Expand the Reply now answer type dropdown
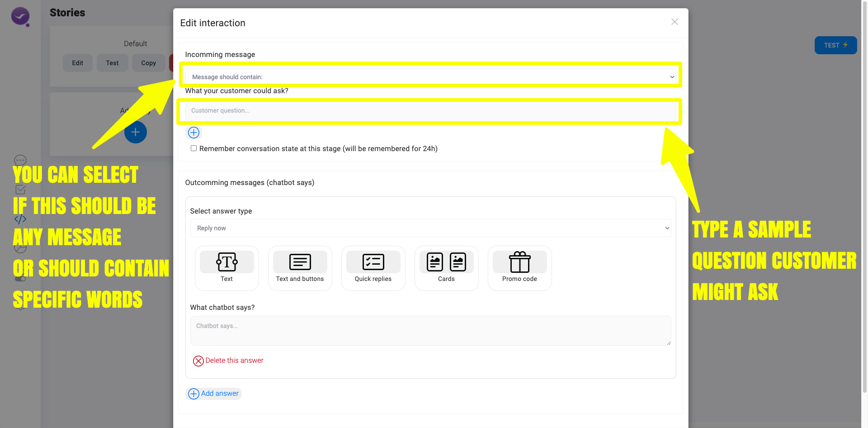This screenshot has height=428, width=868. coord(431,228)
